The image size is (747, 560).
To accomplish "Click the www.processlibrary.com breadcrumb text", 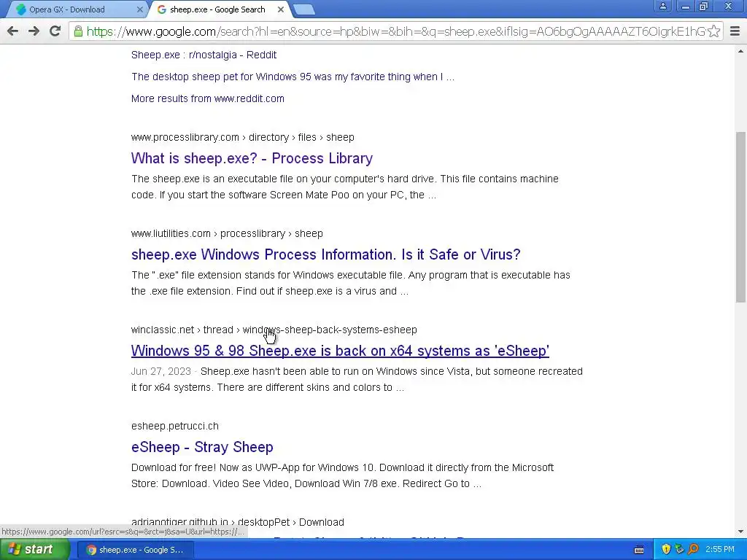I will click(x=242, y=137).
